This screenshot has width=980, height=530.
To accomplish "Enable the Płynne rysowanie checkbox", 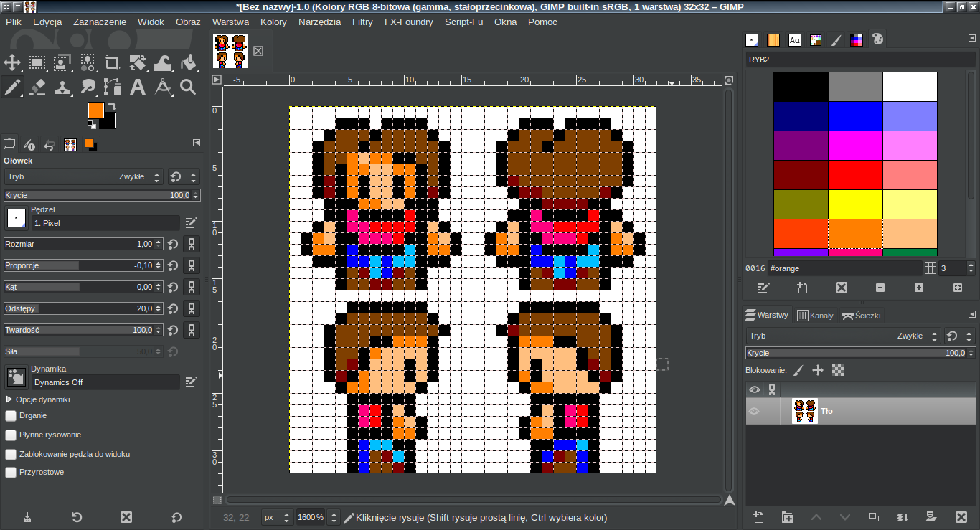I will click(11, 435).
